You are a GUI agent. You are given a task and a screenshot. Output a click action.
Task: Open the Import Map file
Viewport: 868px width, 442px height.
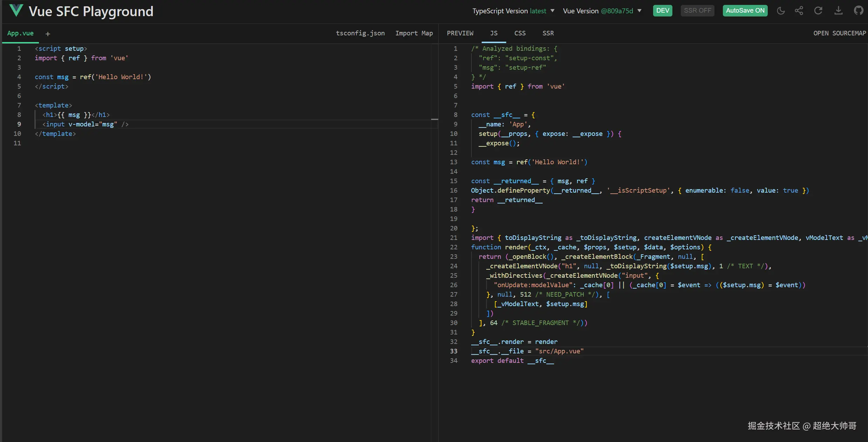414,33
